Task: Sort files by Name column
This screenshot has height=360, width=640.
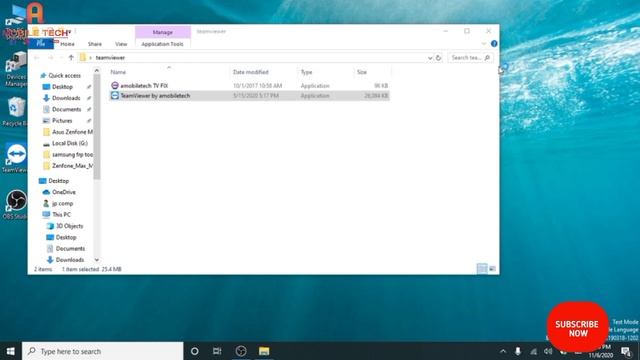Action: coord(118,72)
